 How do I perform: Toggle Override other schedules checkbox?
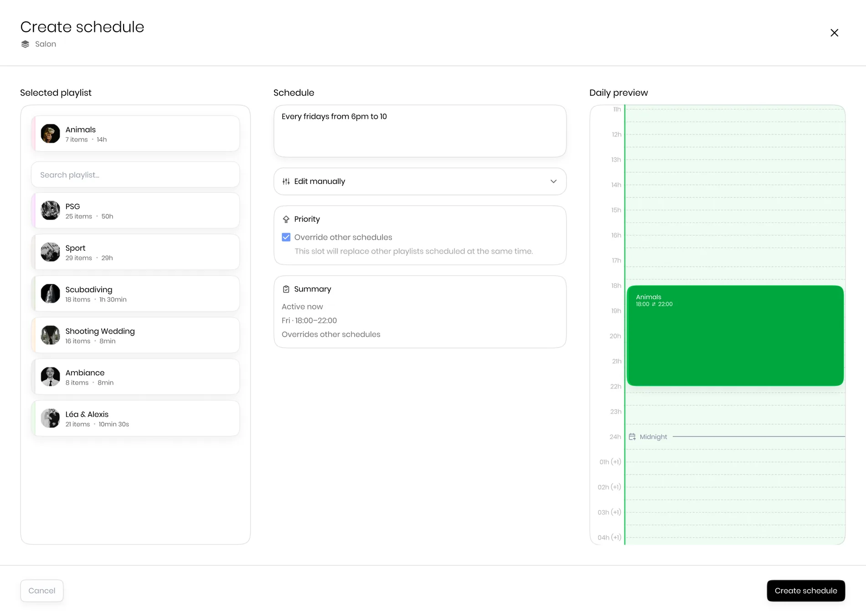coord(286,237)
